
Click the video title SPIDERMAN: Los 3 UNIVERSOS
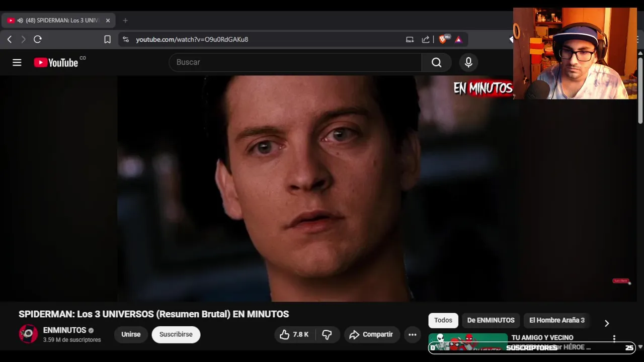click(153, 314)
